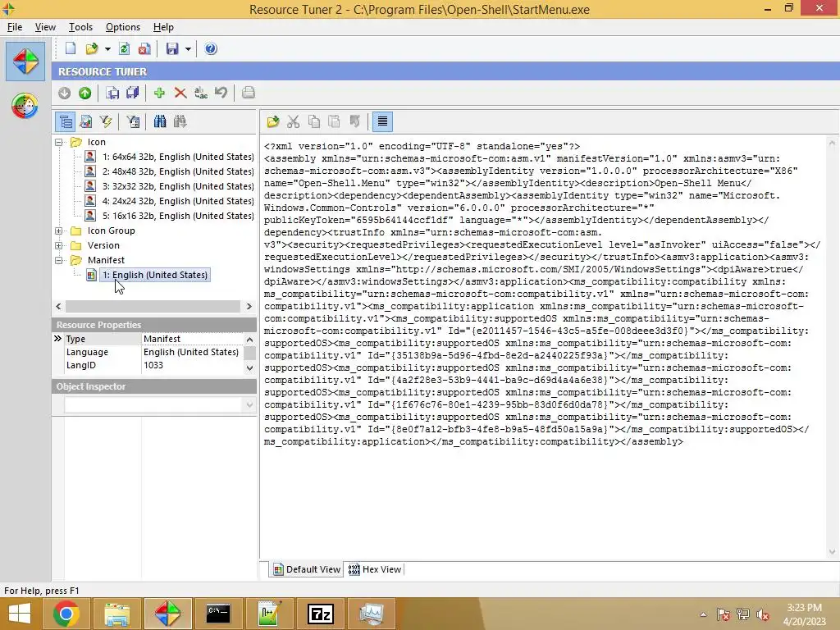
Task: Save the file with the floppy disk icon
Action: [172, 48]
